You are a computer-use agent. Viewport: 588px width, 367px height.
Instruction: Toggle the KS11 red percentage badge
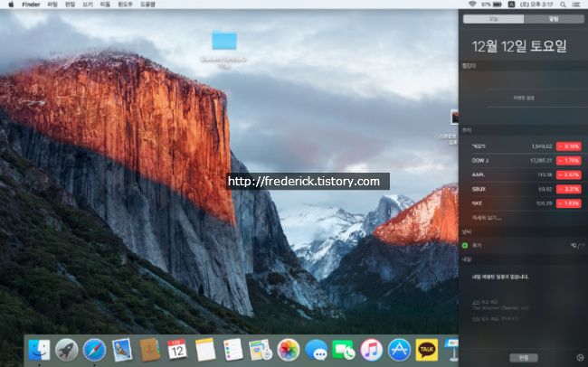568,146
